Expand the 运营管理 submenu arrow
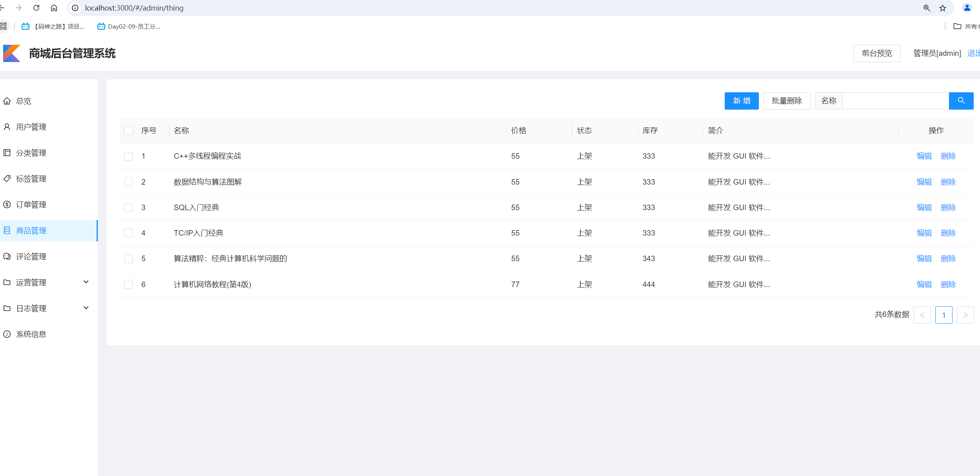980x476 pixels. (x=86, y=282)
